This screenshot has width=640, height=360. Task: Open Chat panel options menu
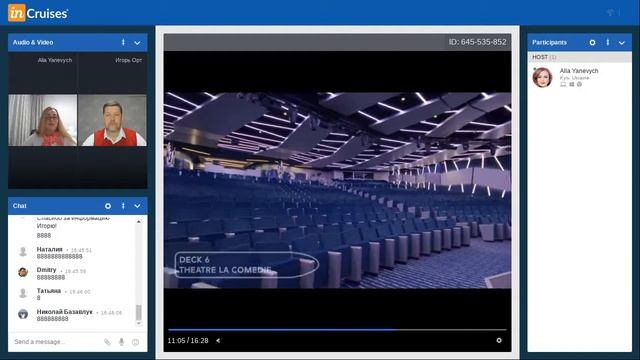123,206
